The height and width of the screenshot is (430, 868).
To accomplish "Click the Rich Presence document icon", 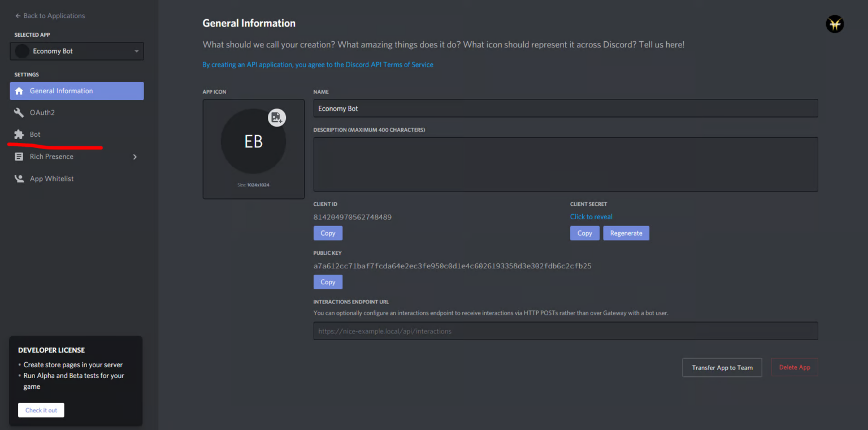I will coord(19,157).
